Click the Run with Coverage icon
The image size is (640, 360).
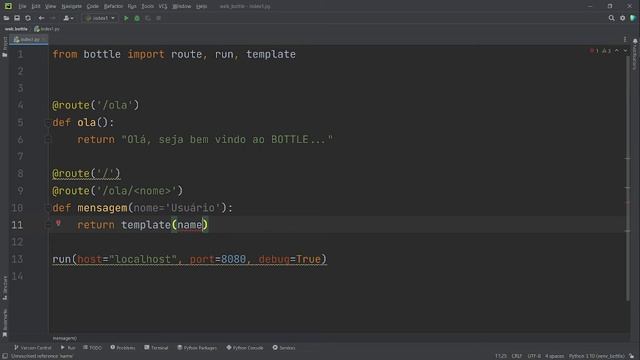(x=148, y=18)
